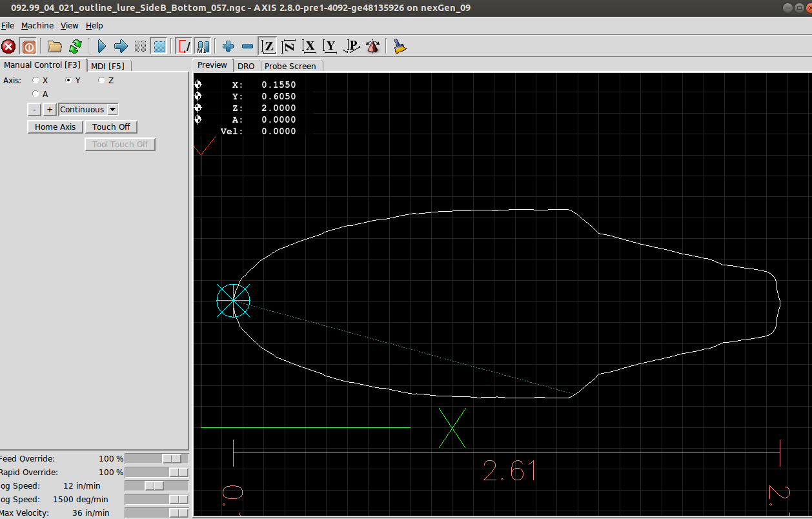
Task: Zoom in using the plus icon
Action: 228,46
